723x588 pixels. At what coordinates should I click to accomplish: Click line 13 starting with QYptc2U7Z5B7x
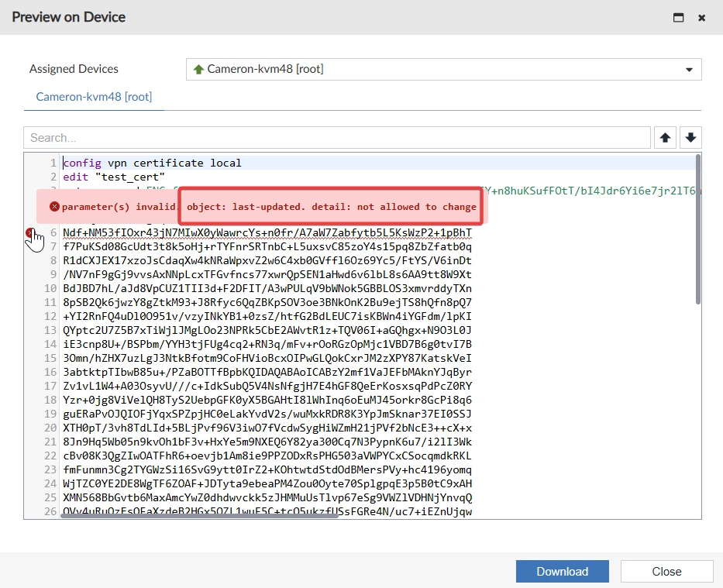267,330
